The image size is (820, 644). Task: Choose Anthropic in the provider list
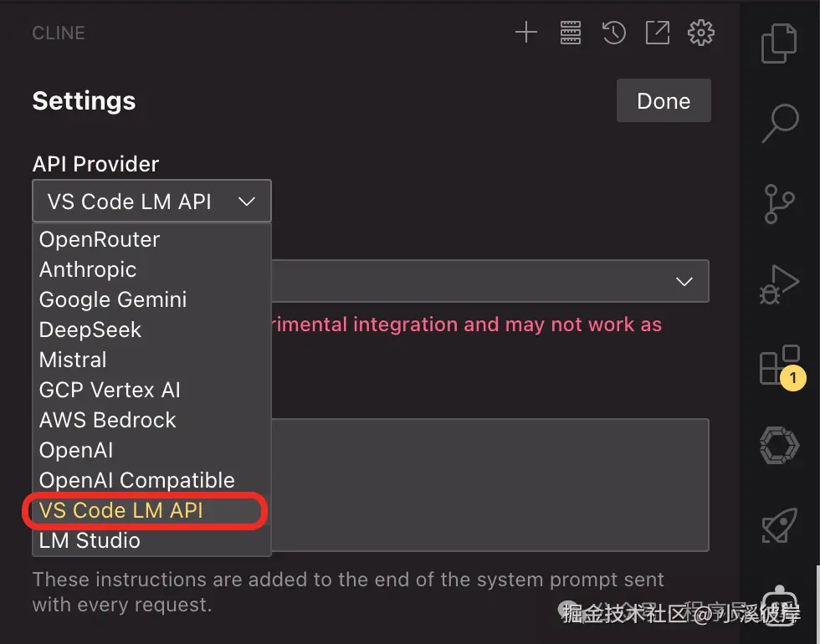(88, 269)
